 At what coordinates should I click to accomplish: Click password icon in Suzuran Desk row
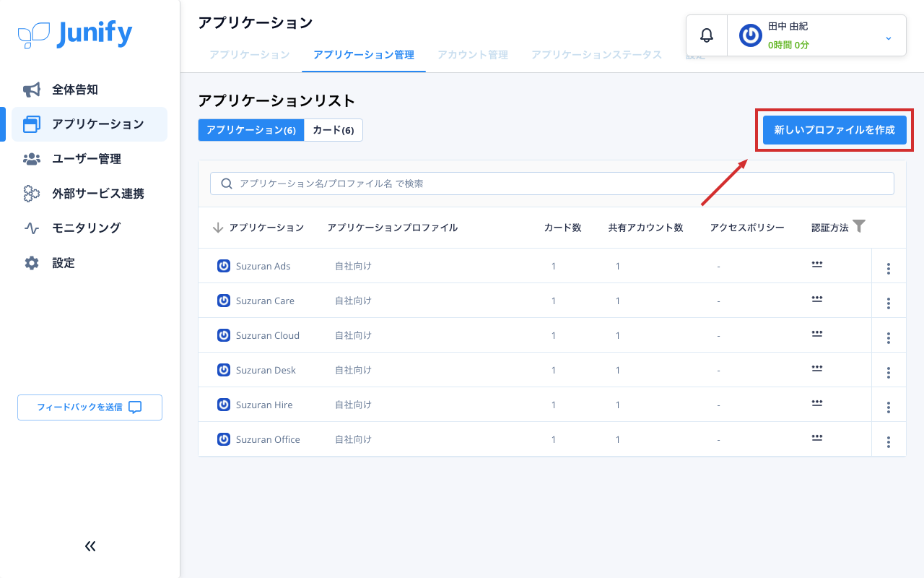tap(817, 368)
